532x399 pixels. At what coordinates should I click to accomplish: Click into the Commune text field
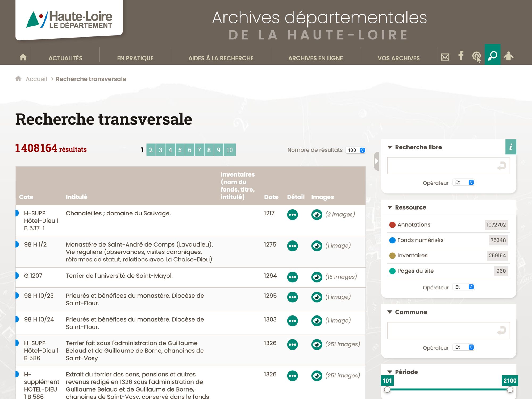[x=442, y=331]
